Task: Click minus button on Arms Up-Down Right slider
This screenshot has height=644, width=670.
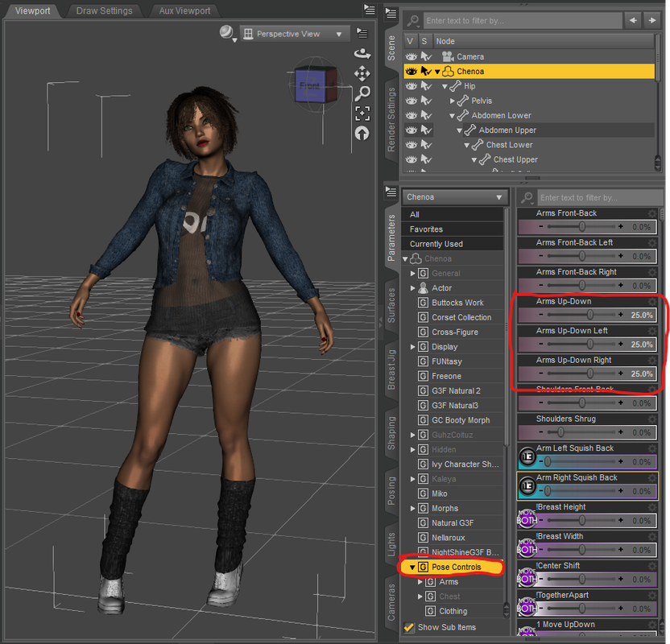Action: point(541,374)
